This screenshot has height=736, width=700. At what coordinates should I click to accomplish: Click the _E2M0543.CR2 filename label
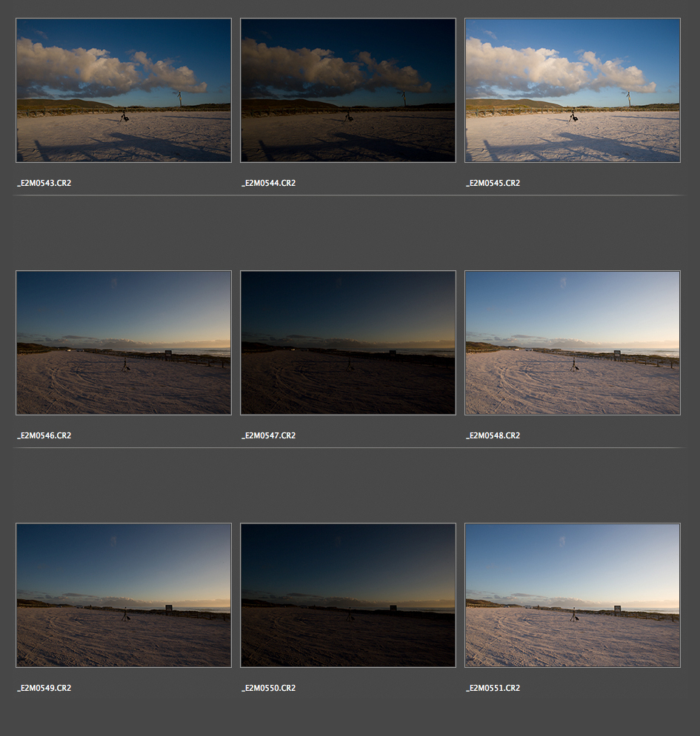[44, 183]
